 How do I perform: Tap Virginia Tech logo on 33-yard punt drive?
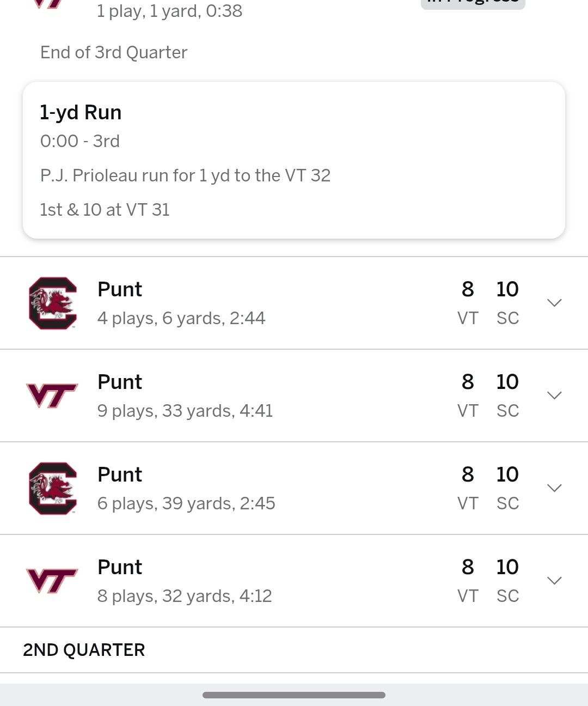[52, 395]
